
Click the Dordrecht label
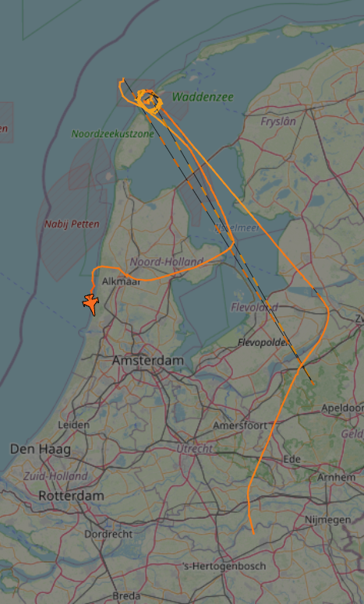[108, 535]
